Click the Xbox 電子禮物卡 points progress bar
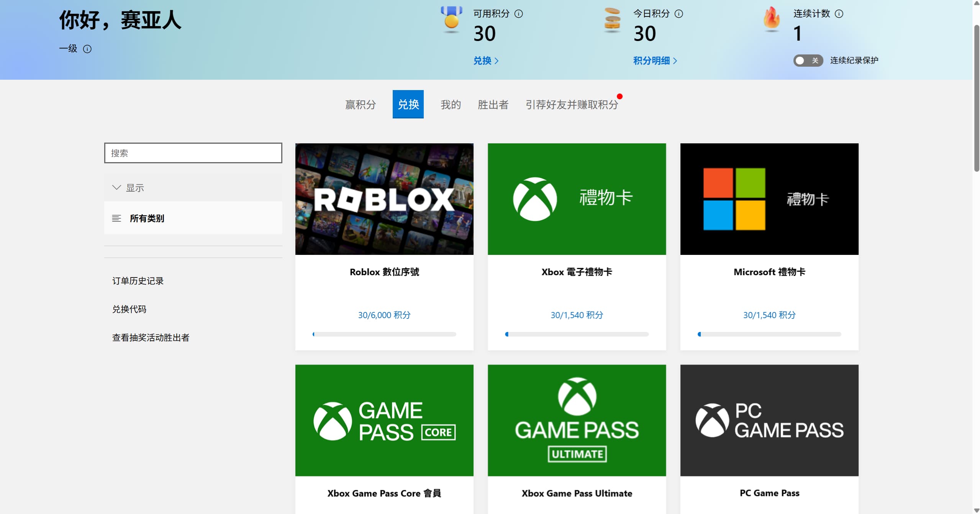Screen dimensions: 980x514 pos(577,334)
